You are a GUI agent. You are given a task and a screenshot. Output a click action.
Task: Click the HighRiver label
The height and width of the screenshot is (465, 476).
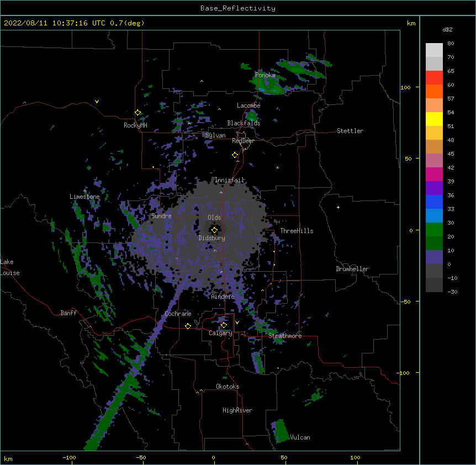click(237, 410)
